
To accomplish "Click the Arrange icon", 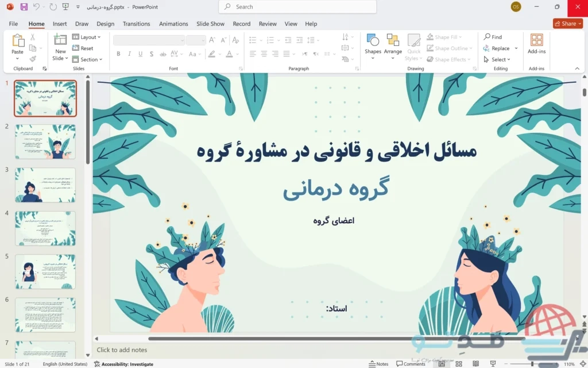I will coord(393,41).
